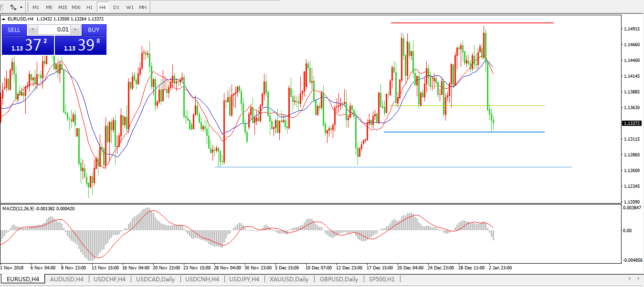Select the red horizontal resistance line
The width and height of the screenshot is (644, 287).
[472, 23]
